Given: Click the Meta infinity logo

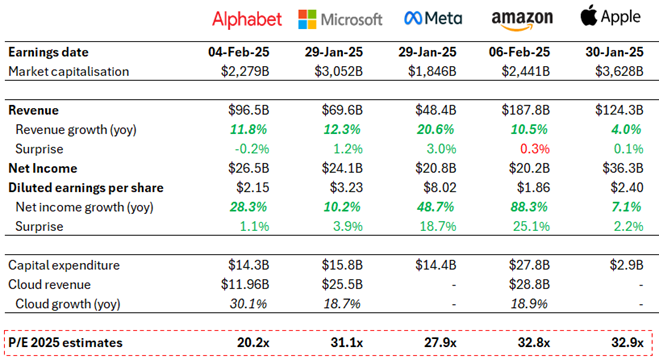Looking at the screenshot, I should (413, 18).
